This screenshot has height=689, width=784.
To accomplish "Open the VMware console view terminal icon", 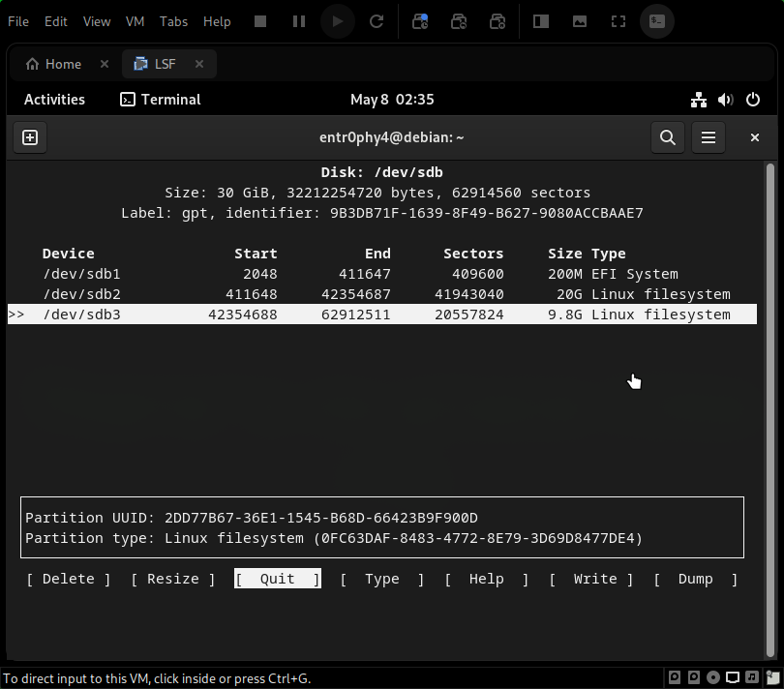I will (657, 21).
